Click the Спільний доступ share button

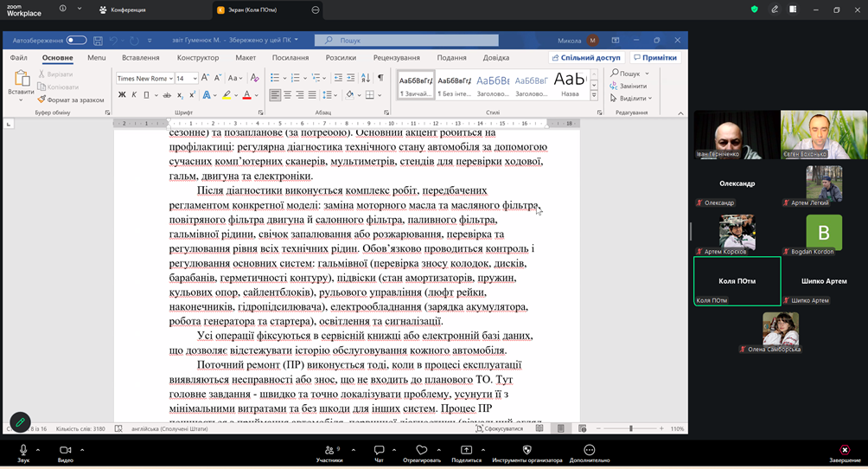pos(586,58)
